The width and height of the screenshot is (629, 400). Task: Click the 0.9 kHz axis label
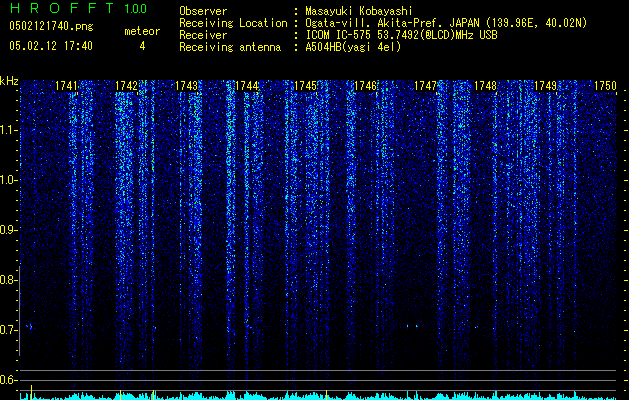coord(9,230)
